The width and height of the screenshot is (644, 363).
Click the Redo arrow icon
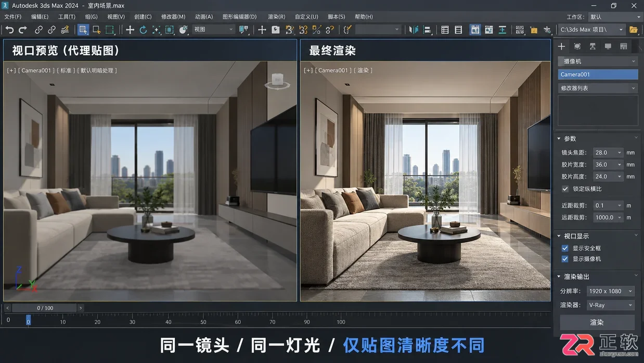pyautogui.click(x=23, y=30)
